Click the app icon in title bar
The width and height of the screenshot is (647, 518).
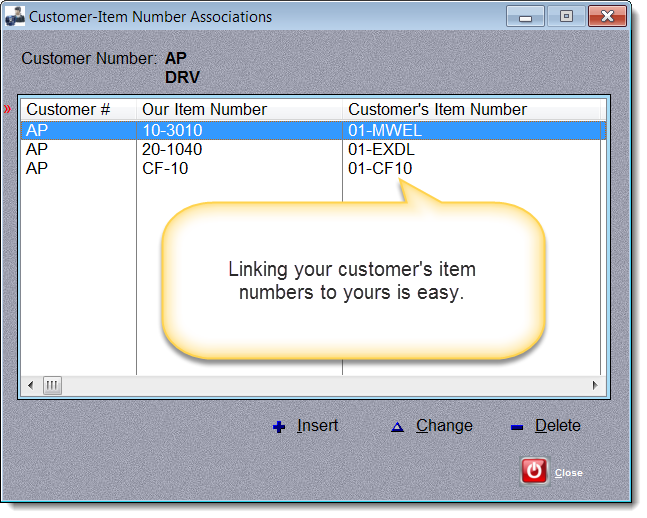pyautogui.click(x=16, y=17)
